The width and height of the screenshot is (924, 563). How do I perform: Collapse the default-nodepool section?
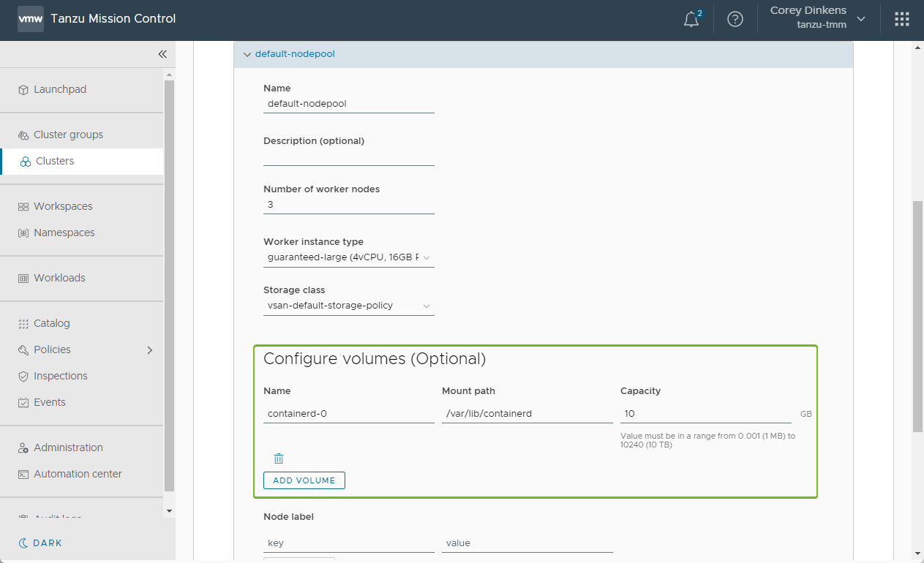coord(247,54)
